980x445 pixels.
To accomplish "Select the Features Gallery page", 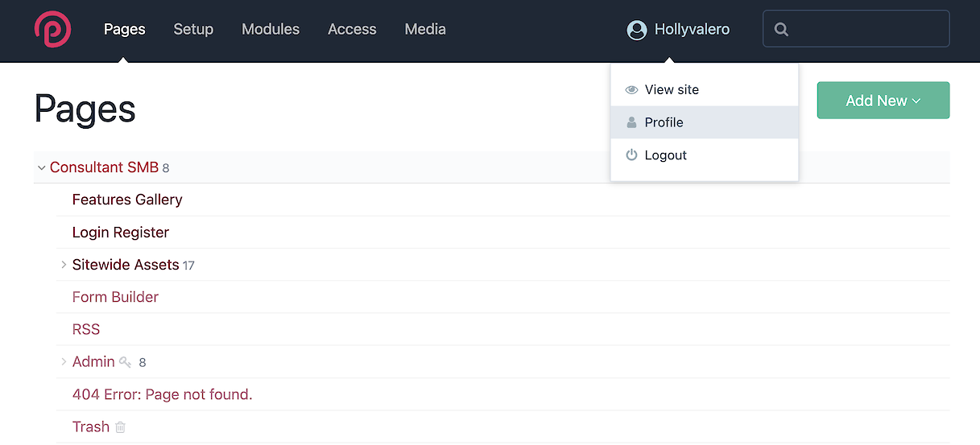I will [127, 200].
